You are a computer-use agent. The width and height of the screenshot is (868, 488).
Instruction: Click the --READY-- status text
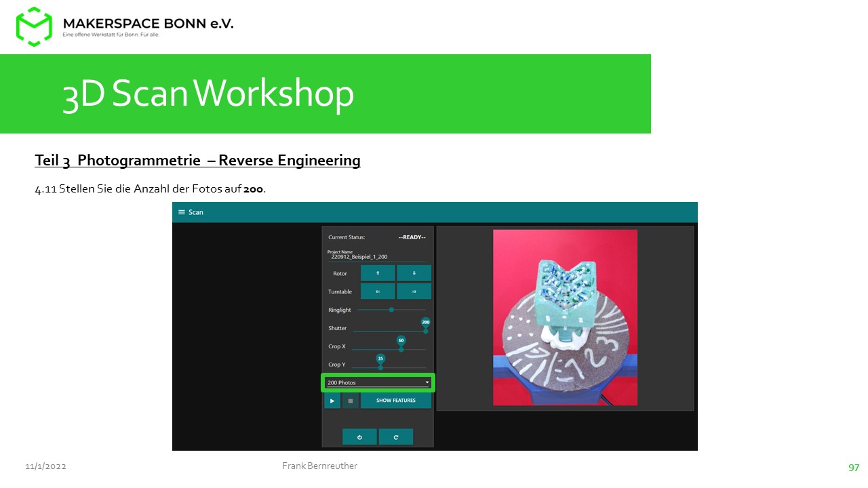[x=412, y=237]
